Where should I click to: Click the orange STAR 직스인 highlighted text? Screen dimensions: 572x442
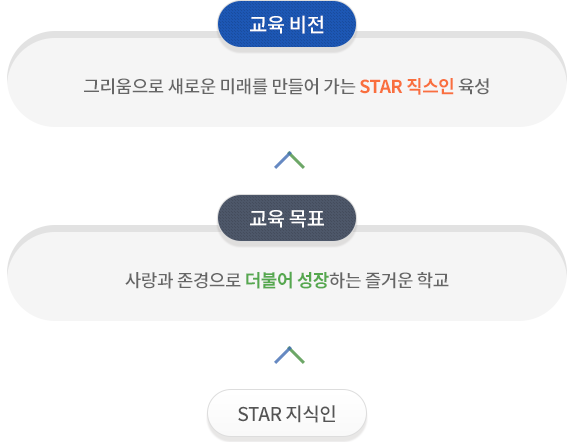(407, 86)
